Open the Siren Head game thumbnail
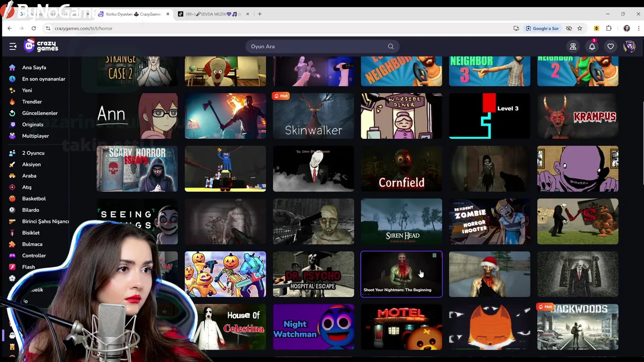This screenshot has width=644, height=362. 401,222
